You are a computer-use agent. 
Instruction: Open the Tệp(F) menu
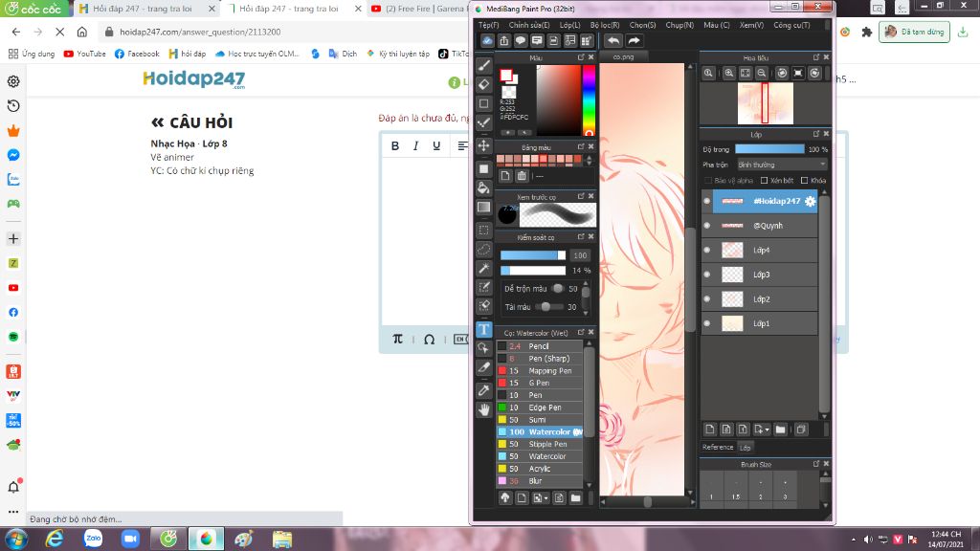[x=488, y=25]
